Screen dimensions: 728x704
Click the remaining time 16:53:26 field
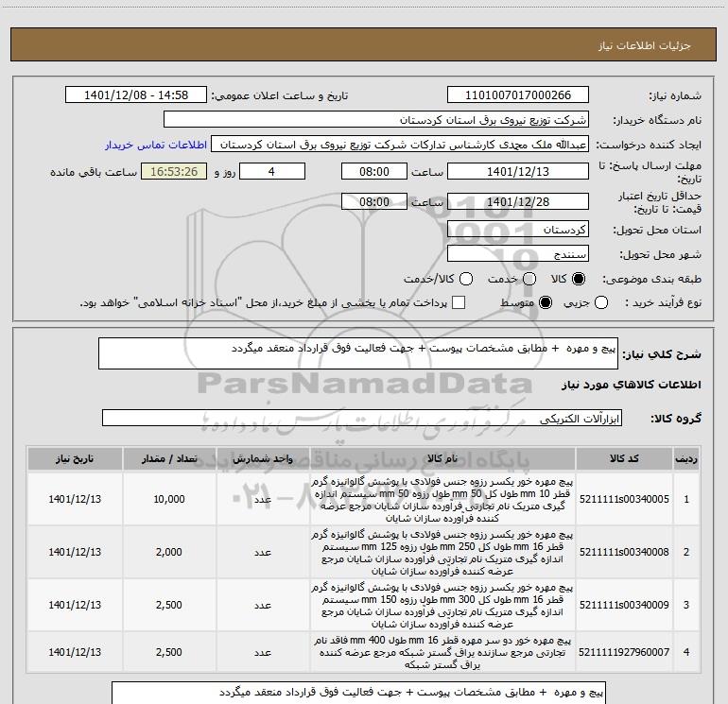(174, 172)
